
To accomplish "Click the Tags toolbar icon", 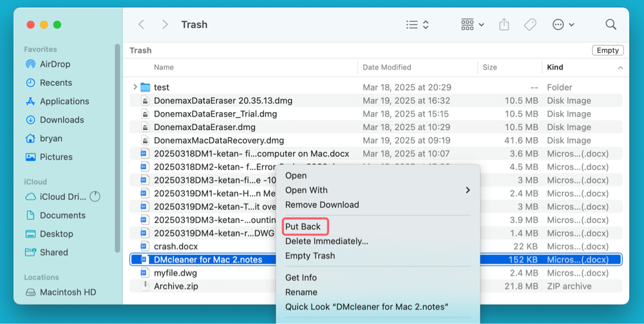I will [530, 24].
